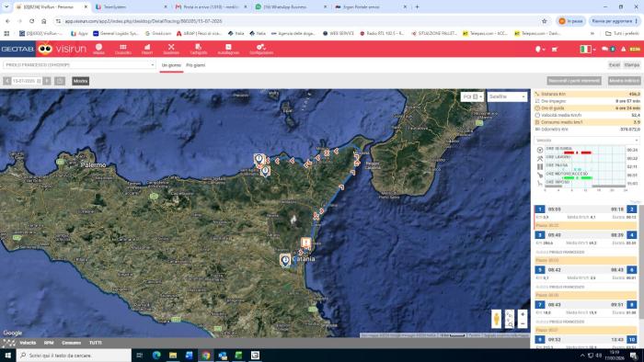Select the Un giorno tab
The width and height of the screenshot is (644, 362).
(x=171, y=65)
